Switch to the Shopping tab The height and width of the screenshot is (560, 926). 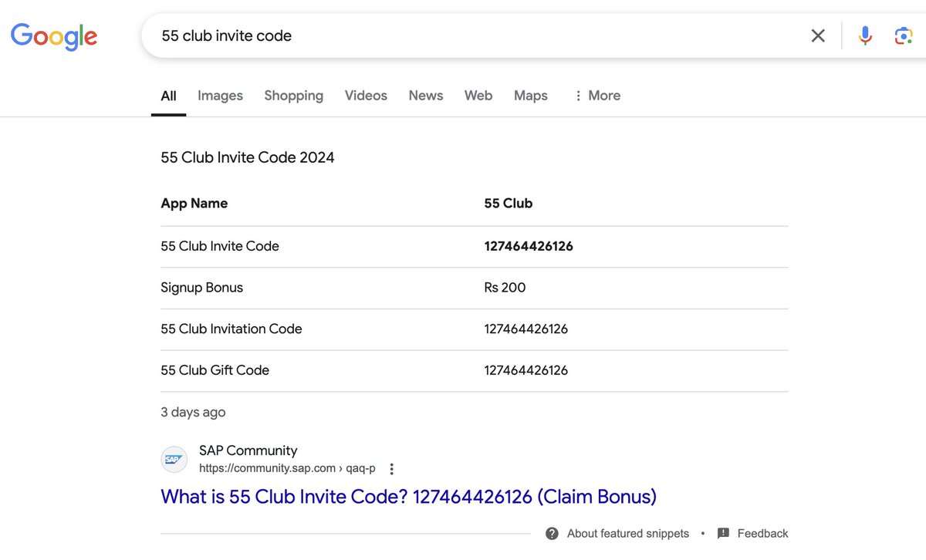(x=293, y=96)
